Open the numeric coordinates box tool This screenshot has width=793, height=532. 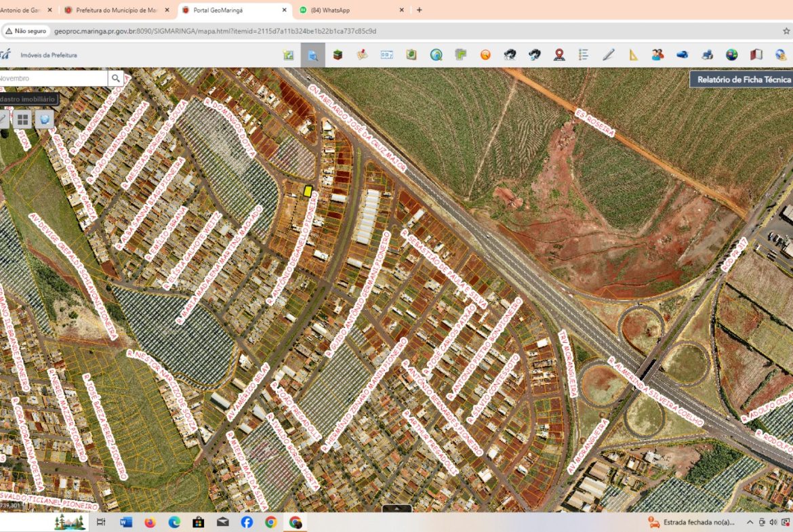pos(387,55)
